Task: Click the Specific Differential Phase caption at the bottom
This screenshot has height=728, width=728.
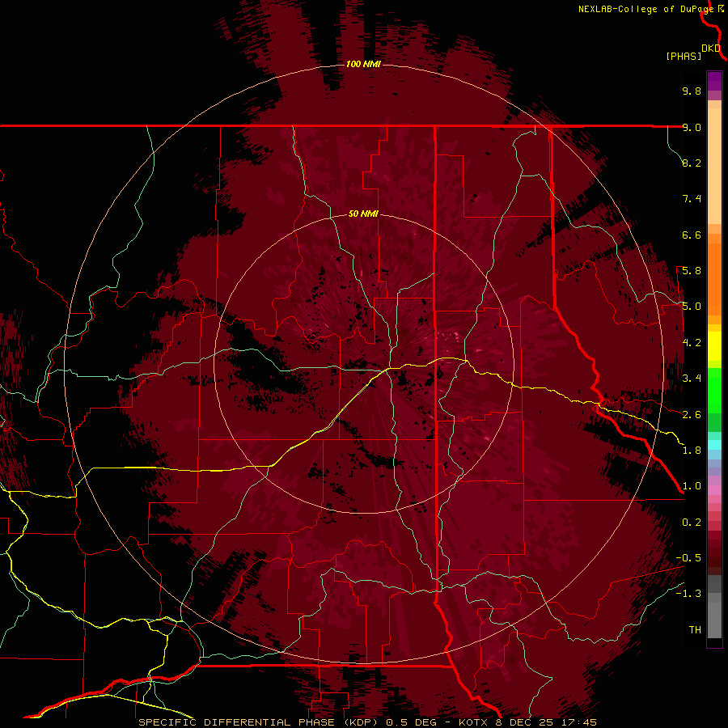Action: point(368,722)
